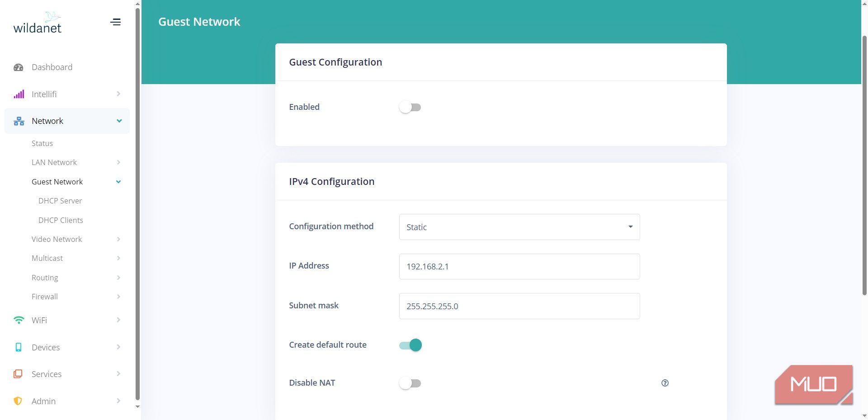Open the Configuration method dropdown
This screenshot has height=420, width=868.
519,227
